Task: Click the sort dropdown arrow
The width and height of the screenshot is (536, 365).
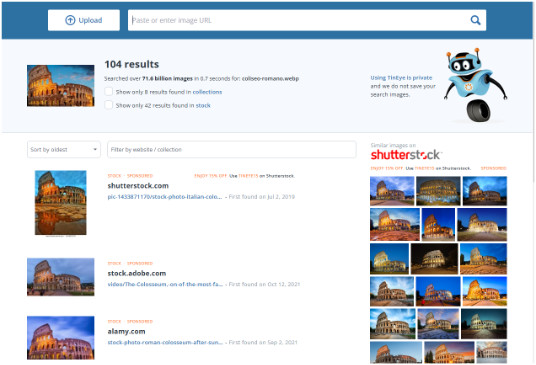Action: [95, 149]
